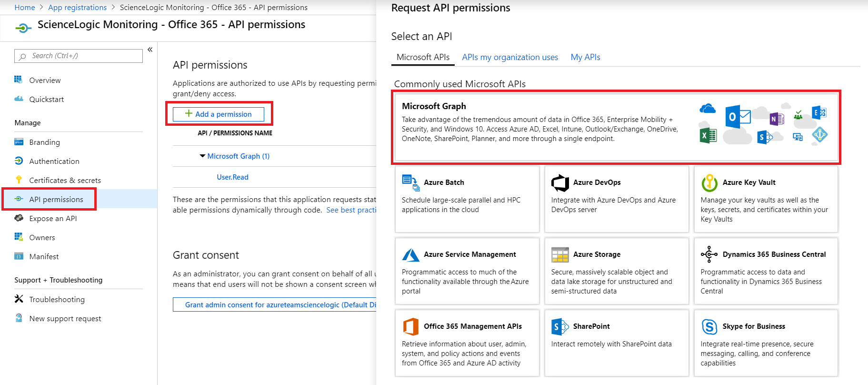868x385 pixels.
Task: Open Owners in the sidebar
Action: [x=42, y=237]
